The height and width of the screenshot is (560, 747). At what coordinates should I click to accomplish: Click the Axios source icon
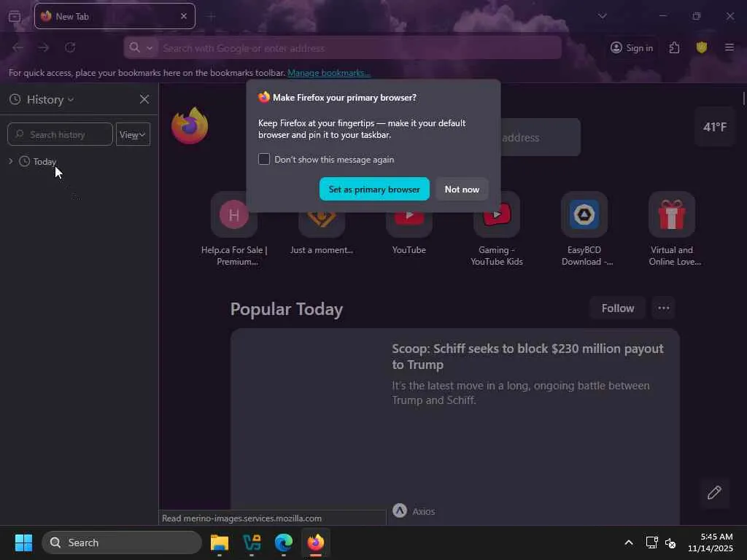click(x=400, y=510)
